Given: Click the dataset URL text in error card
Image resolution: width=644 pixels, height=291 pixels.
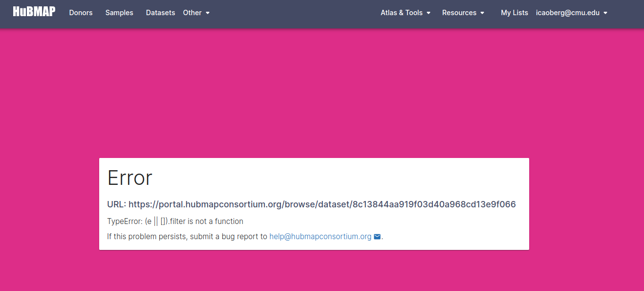Looking at the screenshot, I should coord(311,204).
